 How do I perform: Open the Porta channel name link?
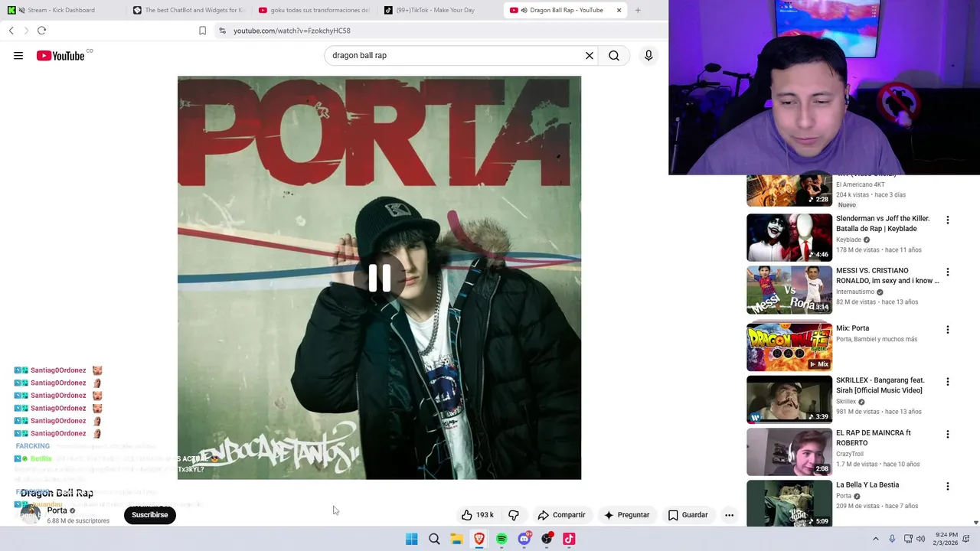pos(57,510)
